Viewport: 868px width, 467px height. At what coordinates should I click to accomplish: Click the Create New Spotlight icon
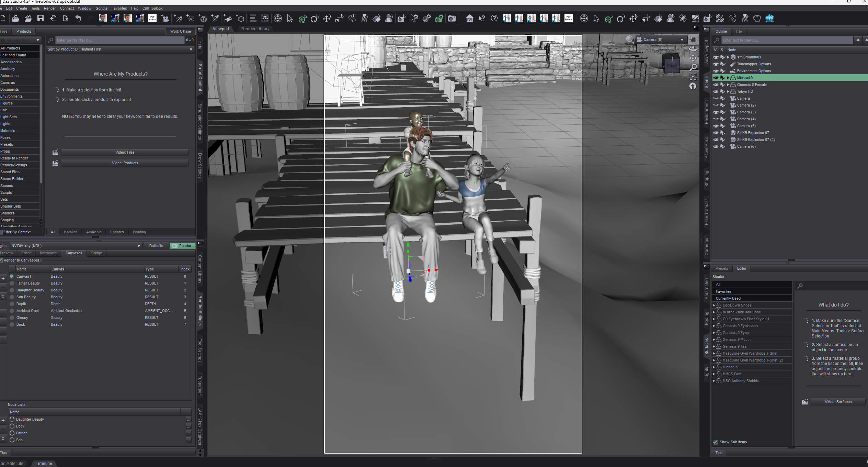(215, 18)
